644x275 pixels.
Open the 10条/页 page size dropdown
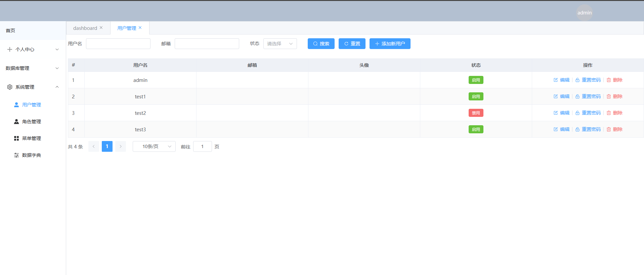[x=154, y=146]
